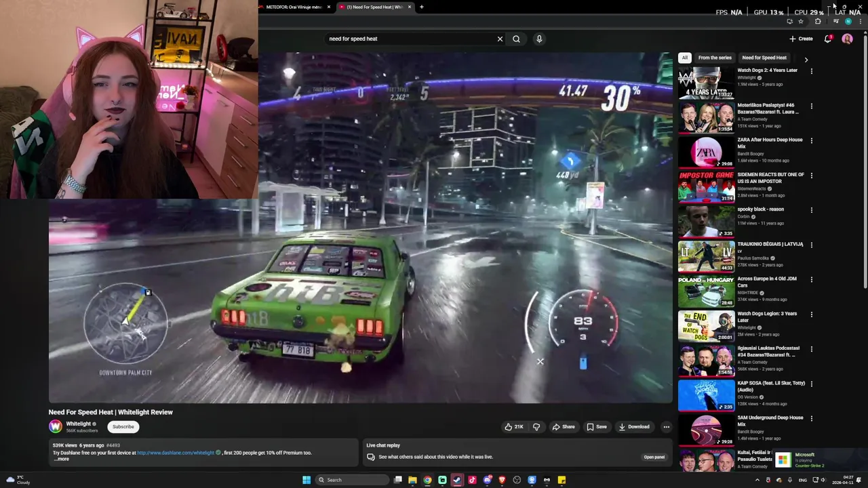868x488 pixels.
Task: Play ZARA After Hours Deep House Mix thumbnail
Action: (706, 152)
